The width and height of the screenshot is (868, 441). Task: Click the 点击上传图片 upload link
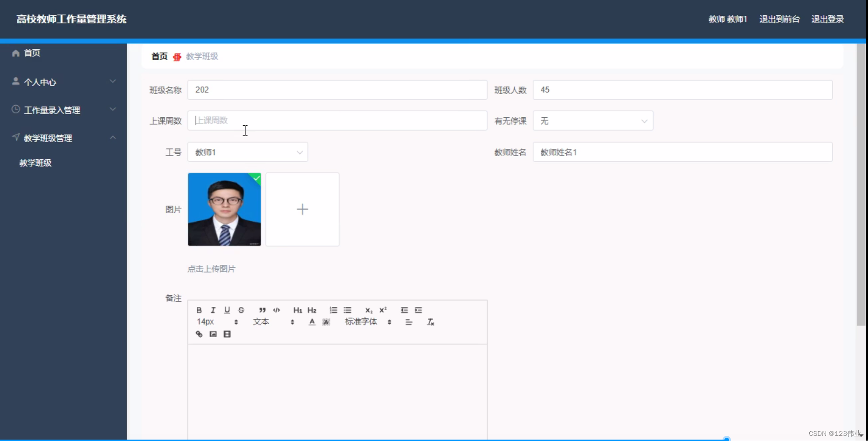[211, 269]
